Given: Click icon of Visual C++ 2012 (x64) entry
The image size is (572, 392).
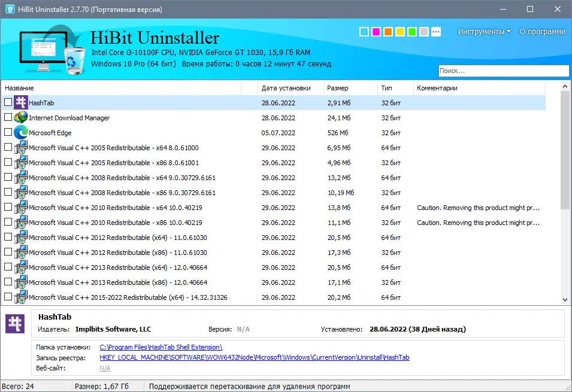Looking at the screenshot, I should 21,237.
